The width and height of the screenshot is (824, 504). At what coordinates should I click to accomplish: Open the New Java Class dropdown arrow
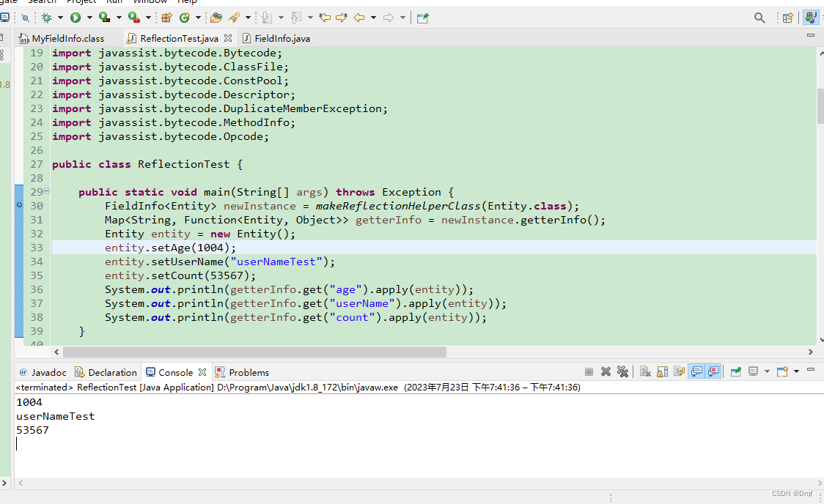pyautogui.click(x=198, y=18)
